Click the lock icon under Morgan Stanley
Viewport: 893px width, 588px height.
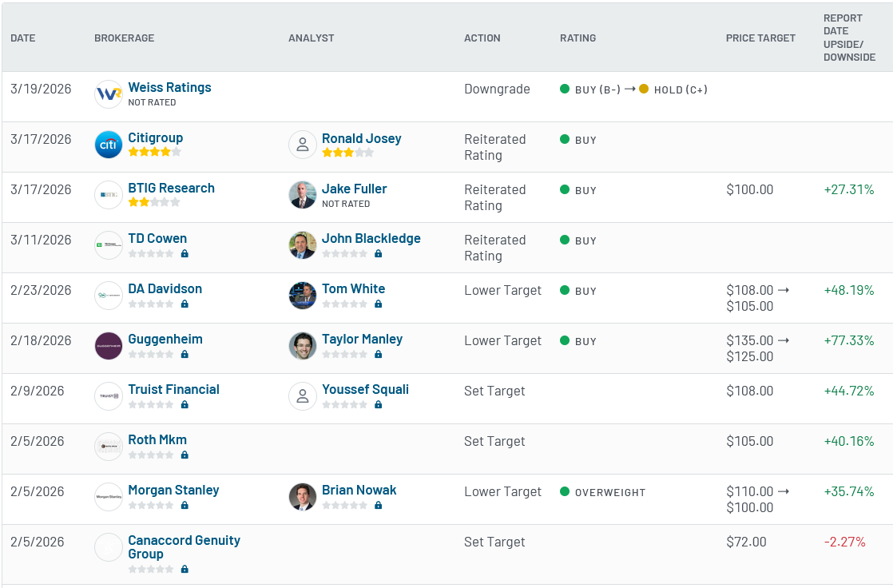point(185,505)
